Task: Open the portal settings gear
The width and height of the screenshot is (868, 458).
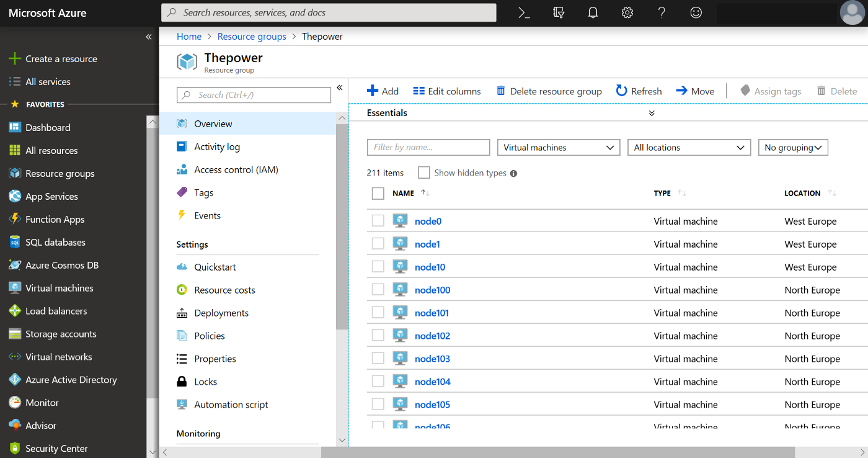Action: (x=627, y=12)
